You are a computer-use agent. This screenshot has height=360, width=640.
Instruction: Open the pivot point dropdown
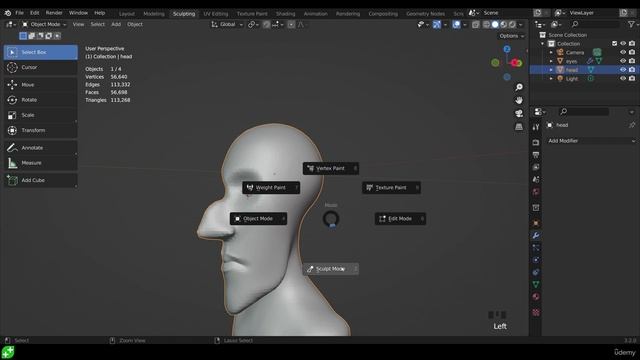[253, 24]
